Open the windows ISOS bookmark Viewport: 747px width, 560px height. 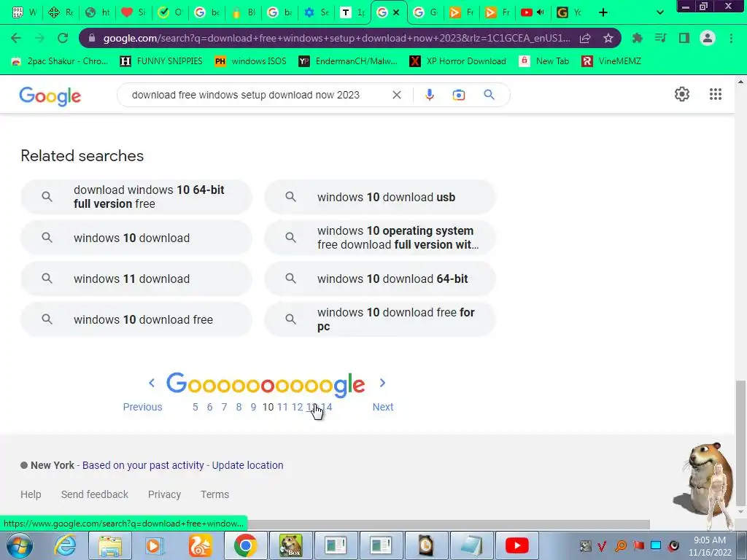250,61
